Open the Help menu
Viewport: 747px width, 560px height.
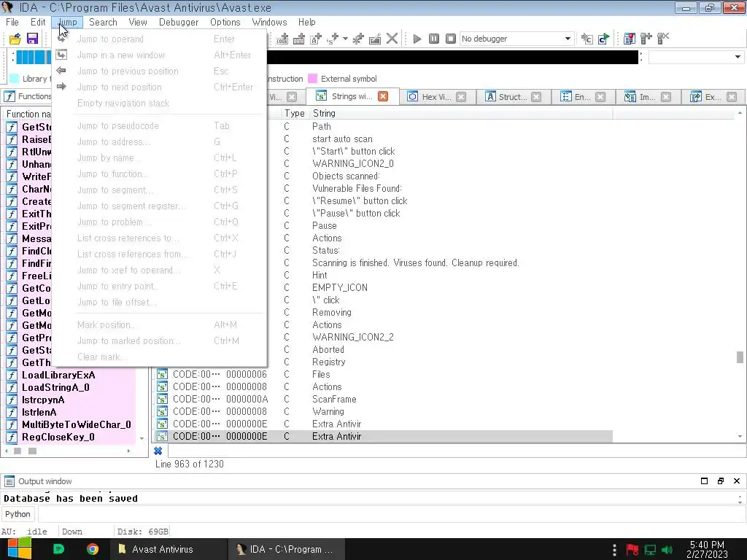tap(307, 23)
